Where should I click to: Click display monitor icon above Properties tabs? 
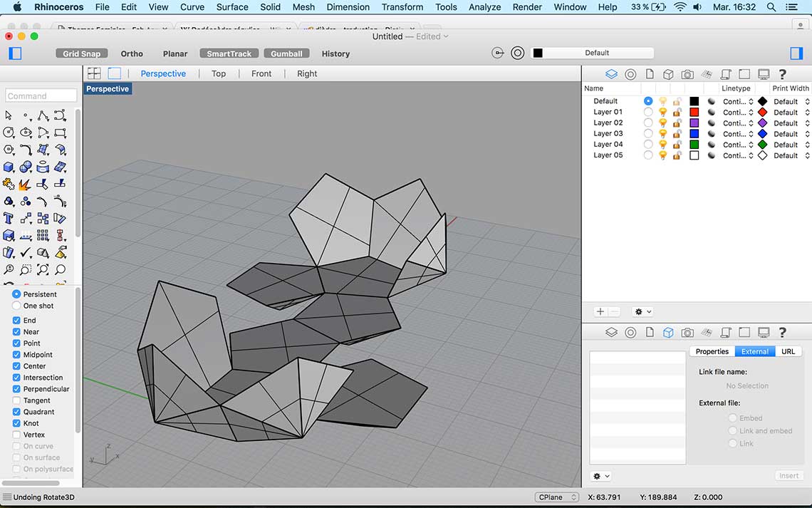coord(764,332)
